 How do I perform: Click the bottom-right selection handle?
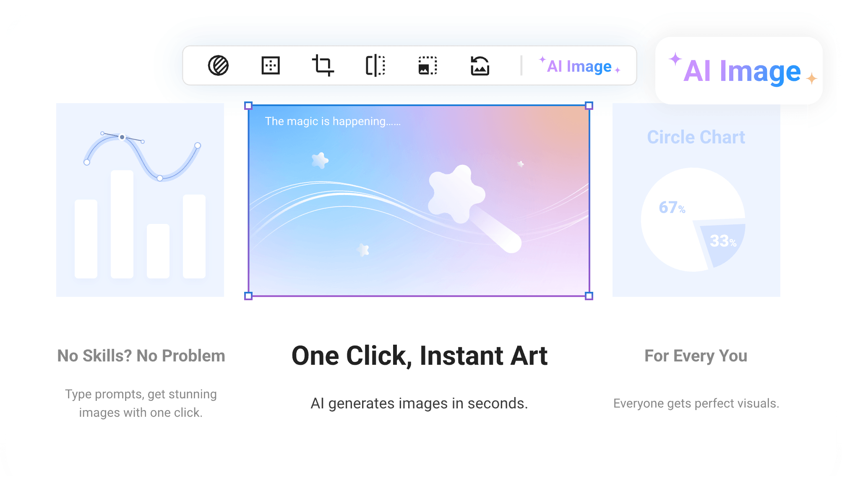[x=589, y=296]
